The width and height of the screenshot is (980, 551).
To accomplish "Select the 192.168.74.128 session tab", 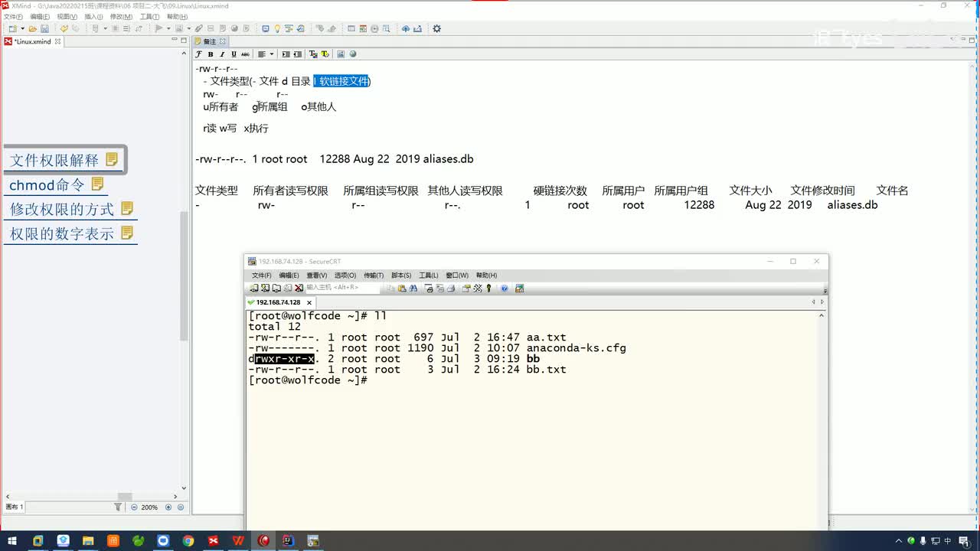I will 277,302.
